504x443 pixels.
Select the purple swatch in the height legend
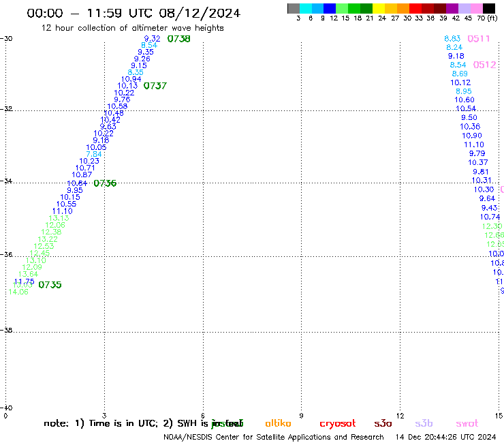[x=452, y=8]
